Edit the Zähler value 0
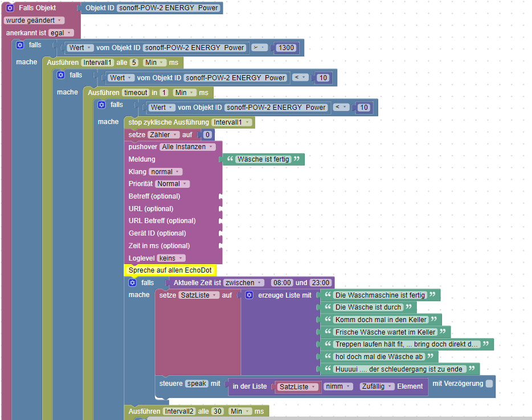Screen dimensions: 532x420 207,135
